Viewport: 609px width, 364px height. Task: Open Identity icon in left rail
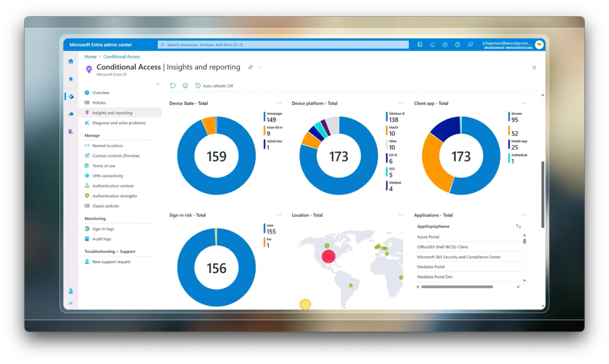point(71,97)
